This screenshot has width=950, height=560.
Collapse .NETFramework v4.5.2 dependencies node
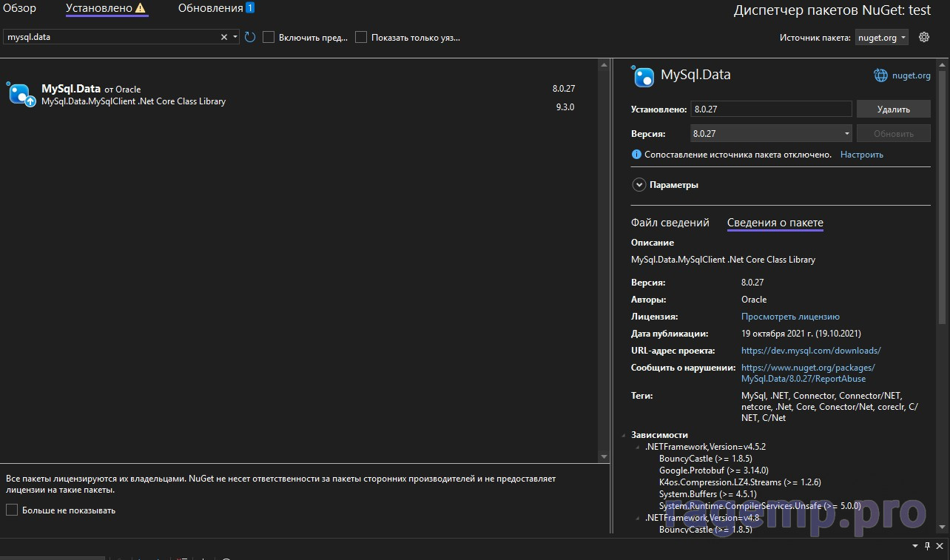click(x=638, y=447)
